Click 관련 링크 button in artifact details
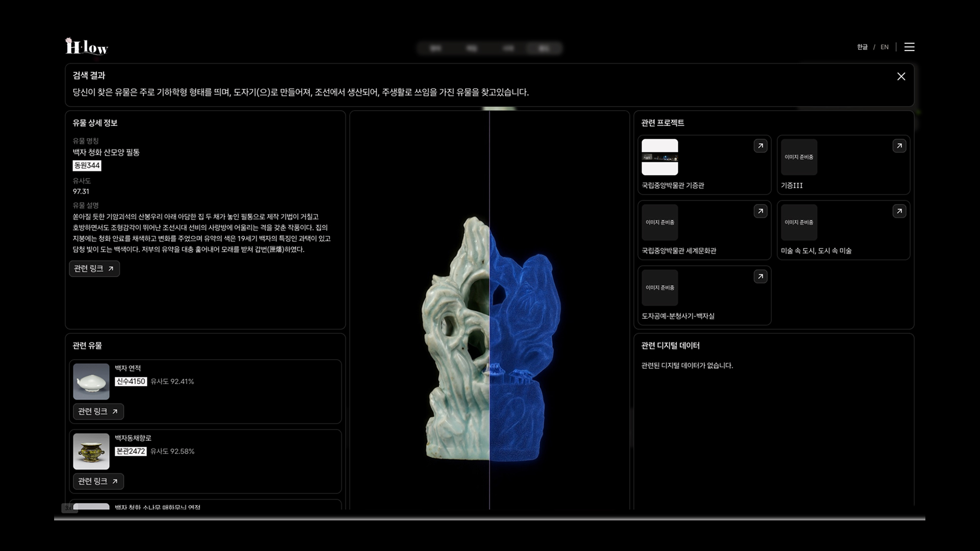 (94, 269)
